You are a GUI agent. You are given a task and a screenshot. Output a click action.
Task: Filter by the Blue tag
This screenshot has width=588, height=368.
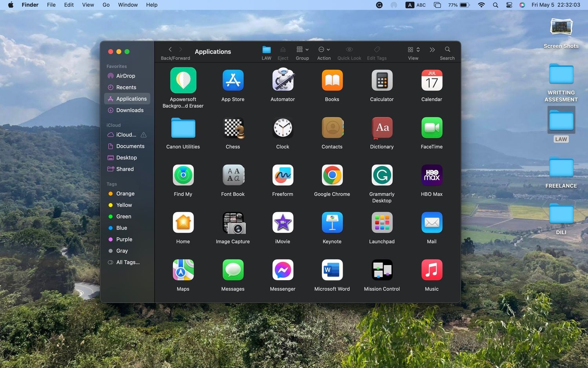(127, 228)
